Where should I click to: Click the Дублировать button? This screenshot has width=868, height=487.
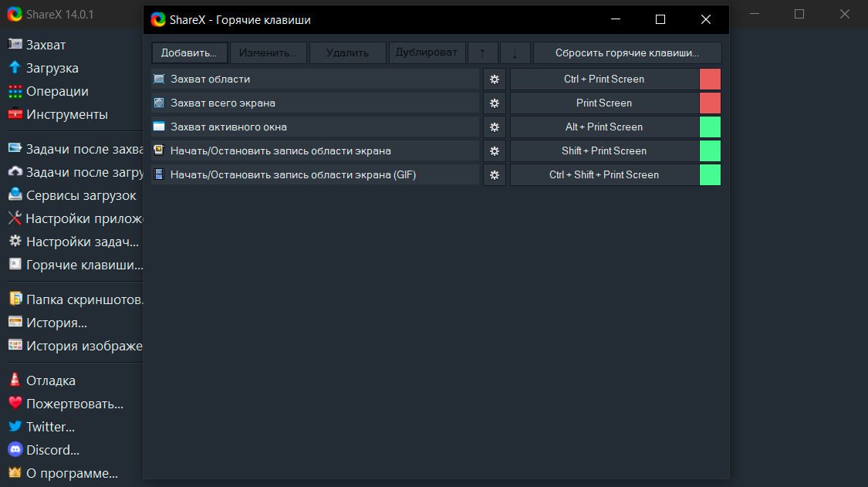427,53
